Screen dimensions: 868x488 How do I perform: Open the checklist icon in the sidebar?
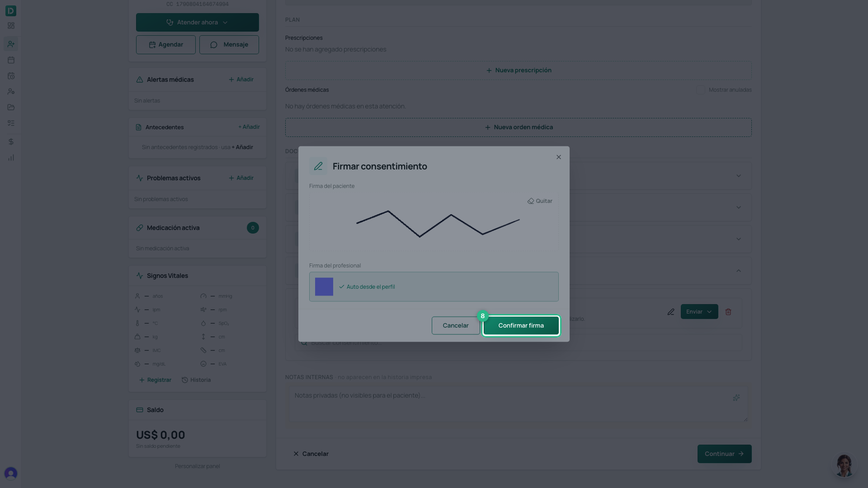tap(11, 123)
